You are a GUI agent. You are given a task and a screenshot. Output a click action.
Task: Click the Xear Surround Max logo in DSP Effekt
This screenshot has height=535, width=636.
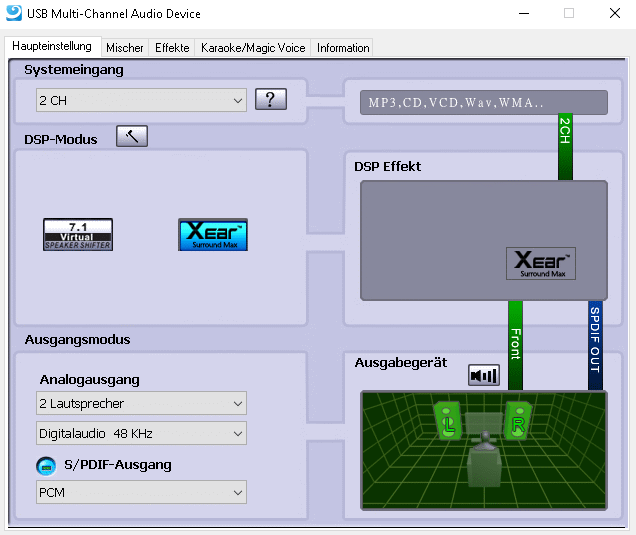point(541,263)
